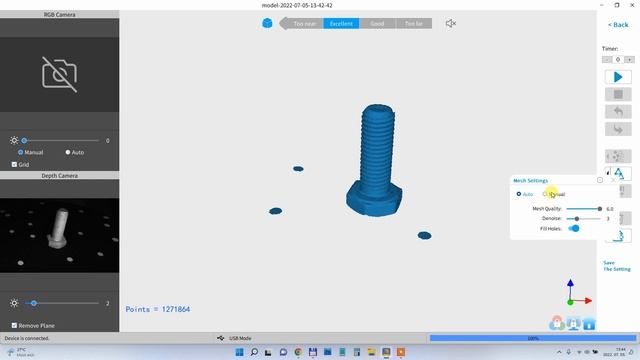This screenshot has height=360, width=640.
Task: Click the color texture view icon
Action: (x=557, y=323)
